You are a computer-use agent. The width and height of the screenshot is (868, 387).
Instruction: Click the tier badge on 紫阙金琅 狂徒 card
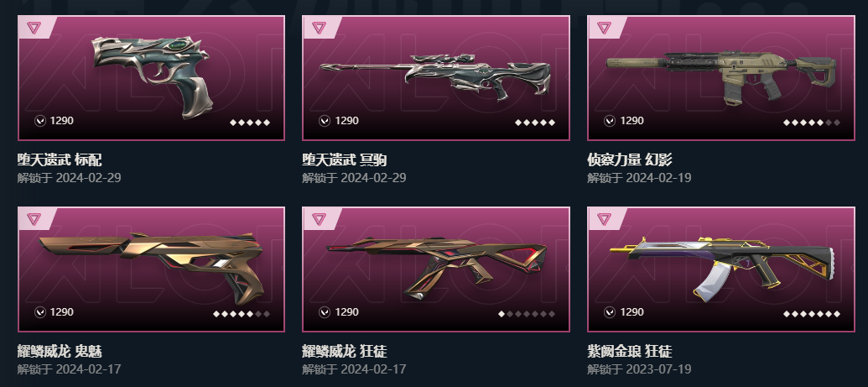tap(604, 219)
